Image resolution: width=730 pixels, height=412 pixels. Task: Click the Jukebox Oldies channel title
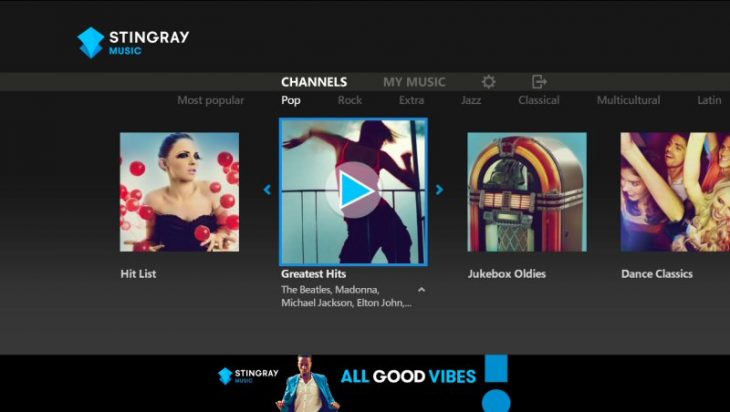507,274
